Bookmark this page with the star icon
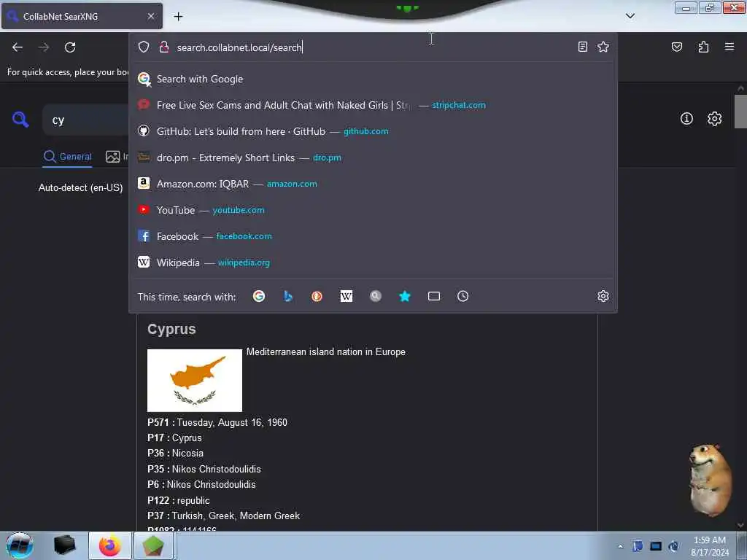Image resolution: width=747 pixels, height=560 pixels. tap(603, 47)
